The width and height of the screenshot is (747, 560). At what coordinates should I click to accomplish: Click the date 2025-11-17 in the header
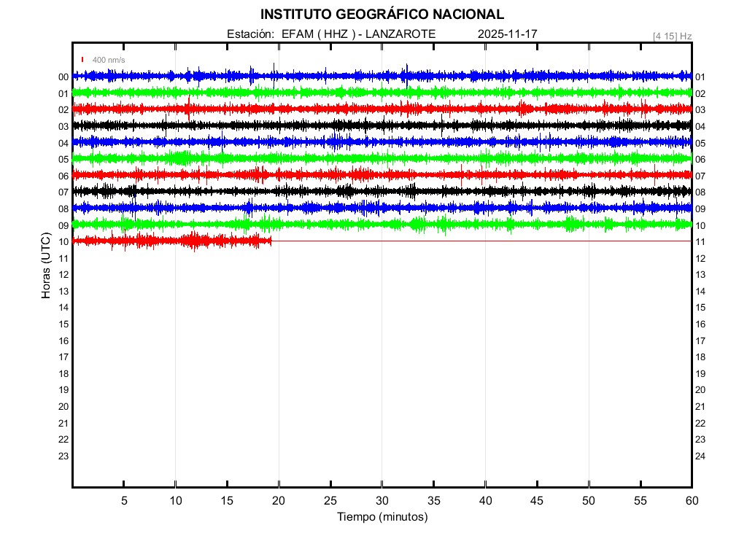tap(507, 34)
